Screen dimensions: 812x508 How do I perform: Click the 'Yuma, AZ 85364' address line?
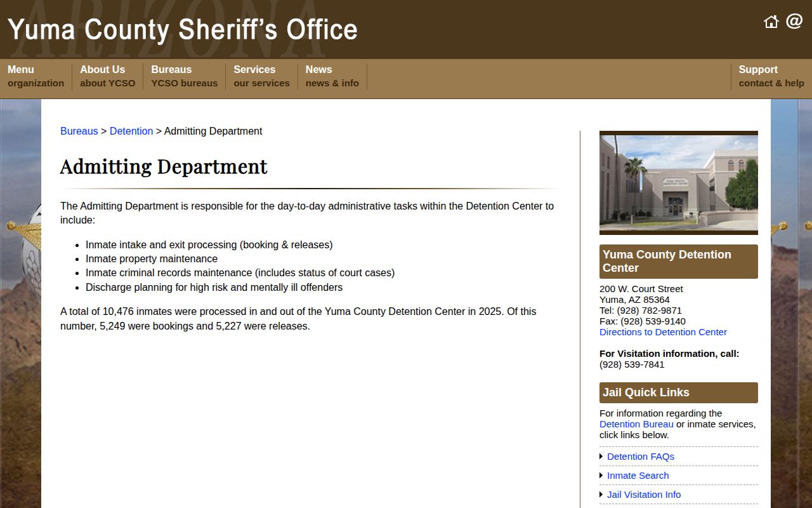[x=634, y=300]
